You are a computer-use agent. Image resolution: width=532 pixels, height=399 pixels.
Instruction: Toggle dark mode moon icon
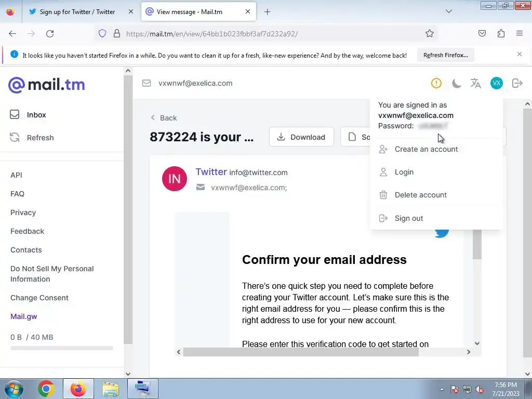[x=456, y=83]
